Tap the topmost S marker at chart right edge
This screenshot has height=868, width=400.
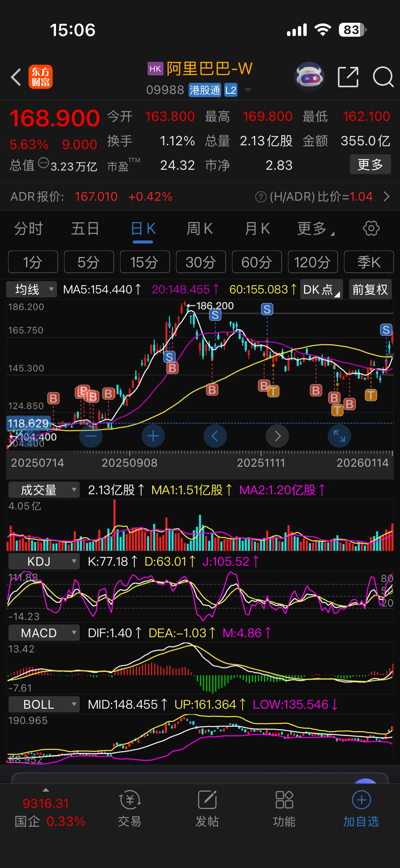click(x=386, y=330)
